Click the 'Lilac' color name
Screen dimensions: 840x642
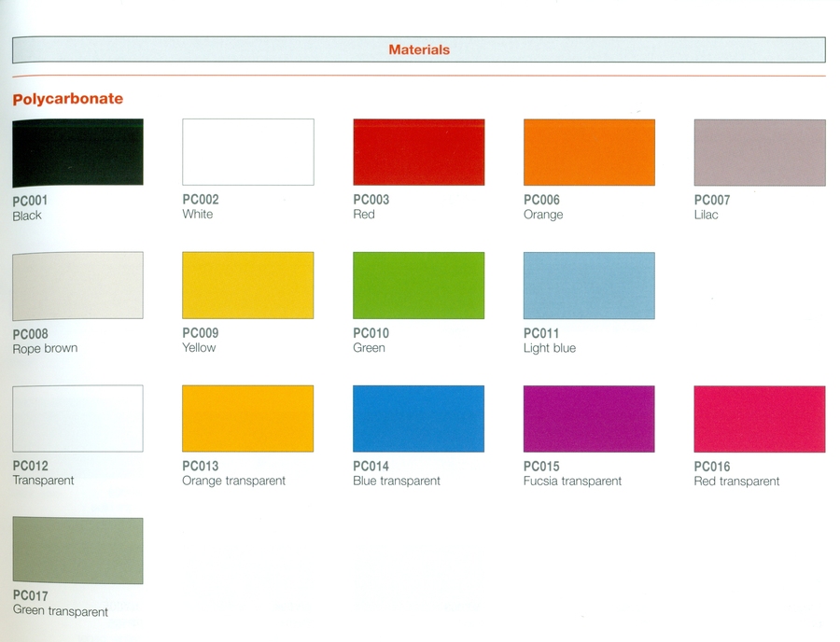tap(707, 215)
